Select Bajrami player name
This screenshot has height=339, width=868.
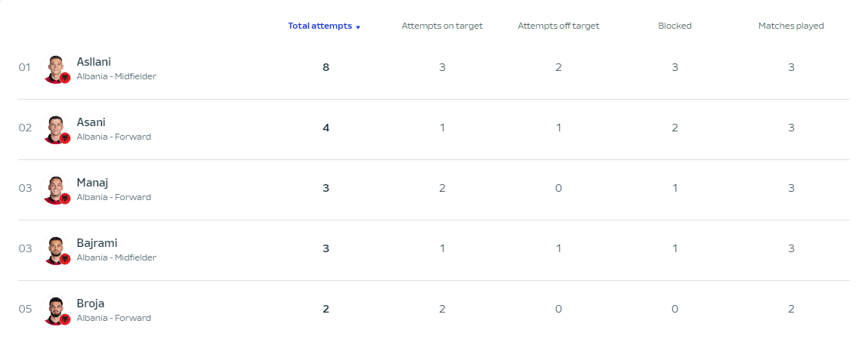tap(97, 243)
